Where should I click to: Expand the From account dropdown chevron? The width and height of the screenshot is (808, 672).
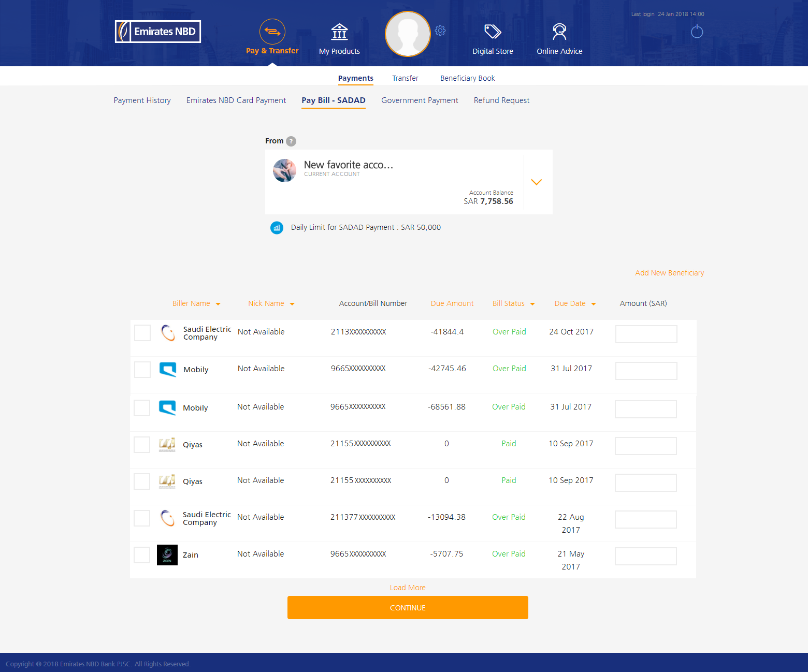[536, 182]
